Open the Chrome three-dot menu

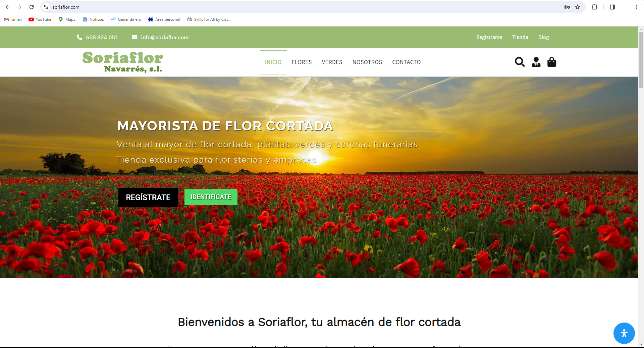(636, 7)
